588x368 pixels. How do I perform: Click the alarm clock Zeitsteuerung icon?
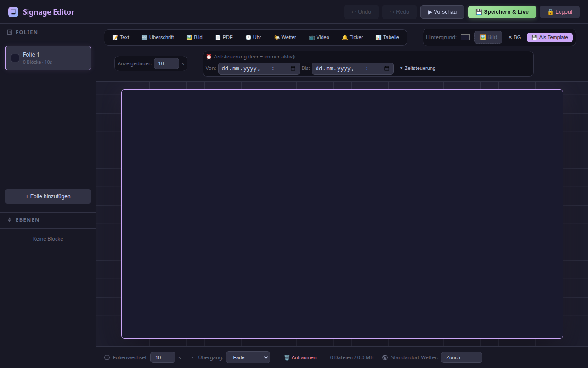[x=209, y=57]
